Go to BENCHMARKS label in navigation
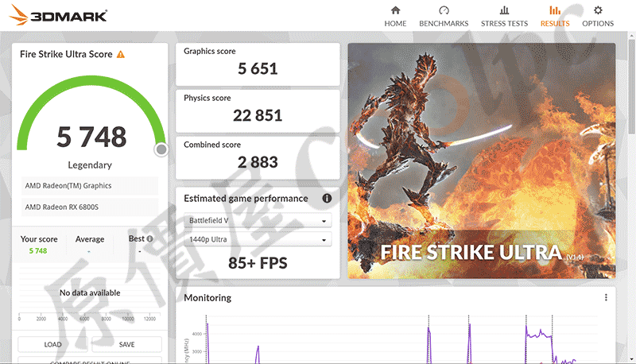Viewport: 636px width, 364px height. point(444,24)
